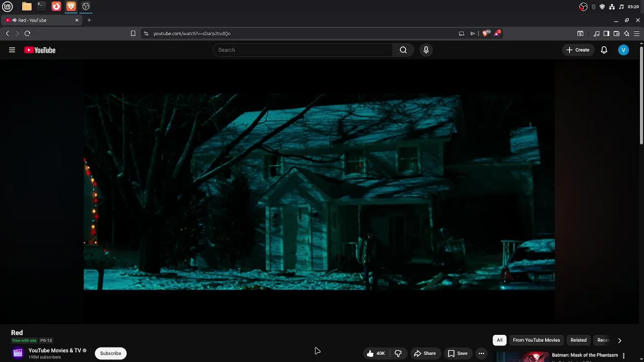The height and width of the screenshot is (362, 644).
Task: Open the Linux Mint start menu
Action: [9, 7]
